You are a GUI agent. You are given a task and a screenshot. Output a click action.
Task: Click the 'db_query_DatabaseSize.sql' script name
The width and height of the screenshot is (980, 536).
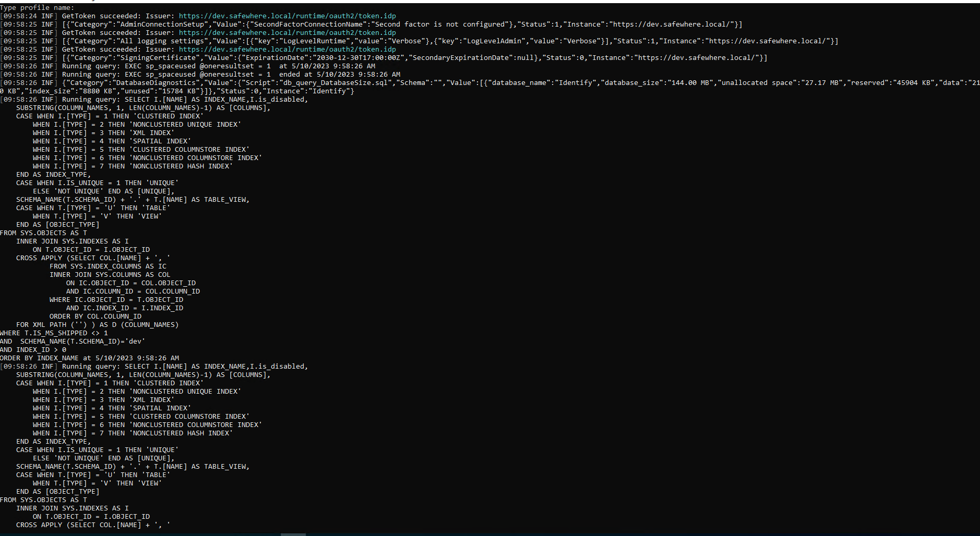pos(336,83)
